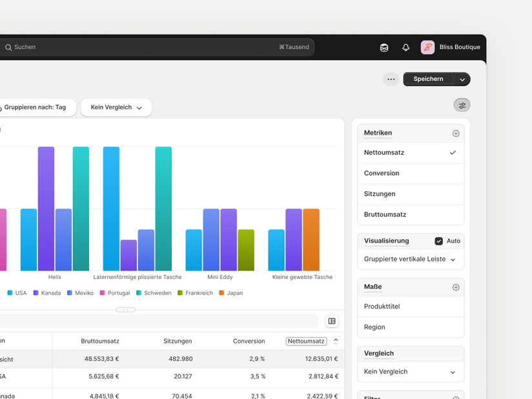Screen dimensions: 532x399
Task: Toggle the Japan series in chart legend
Action: tap(231, 293)
